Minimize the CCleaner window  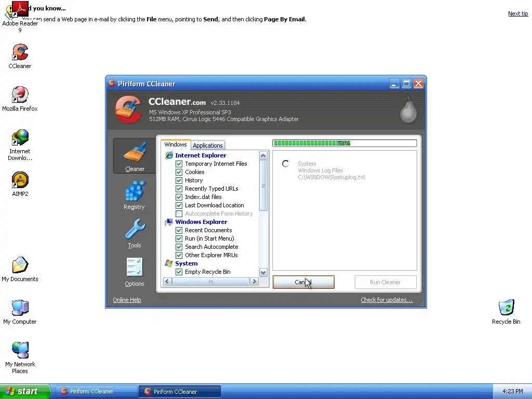pyautogui.click(x=394, y=84)
